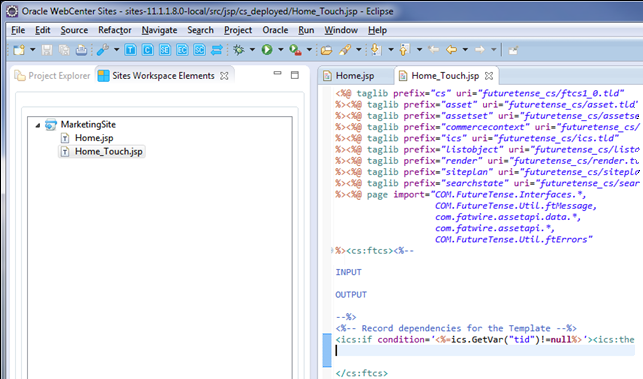Click the OUTPUT comment text in editor
643x379 pixels.
tap(351, 295)
